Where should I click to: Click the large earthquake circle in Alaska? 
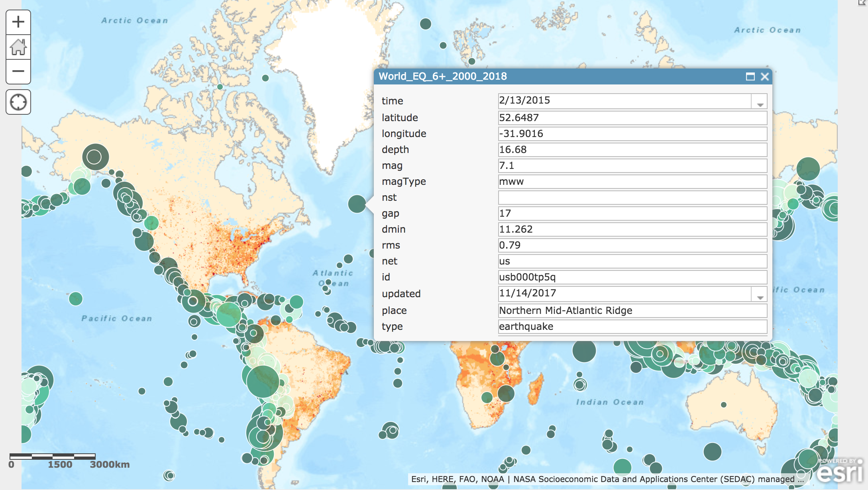pos(96,157)
